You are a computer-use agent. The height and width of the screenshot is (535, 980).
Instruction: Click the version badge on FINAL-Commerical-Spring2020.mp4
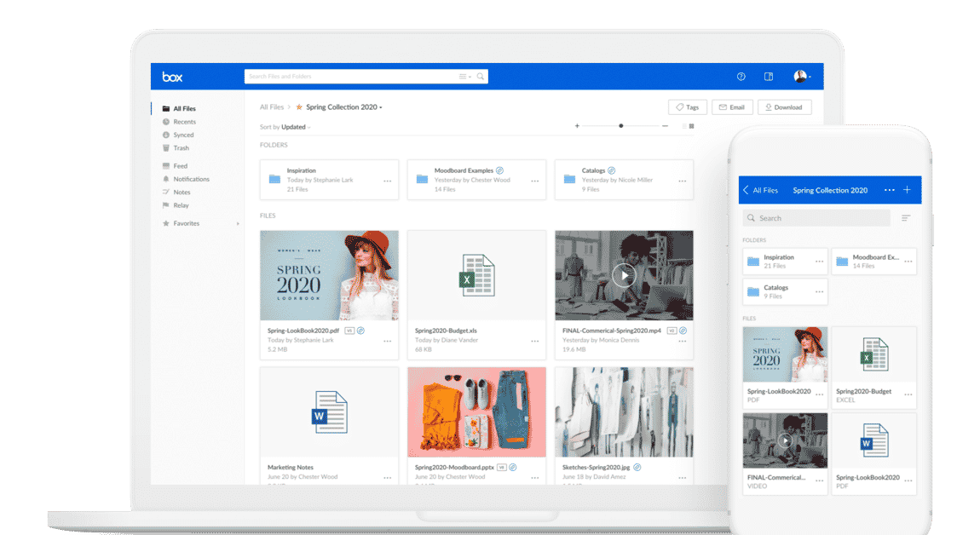(672, 331)
